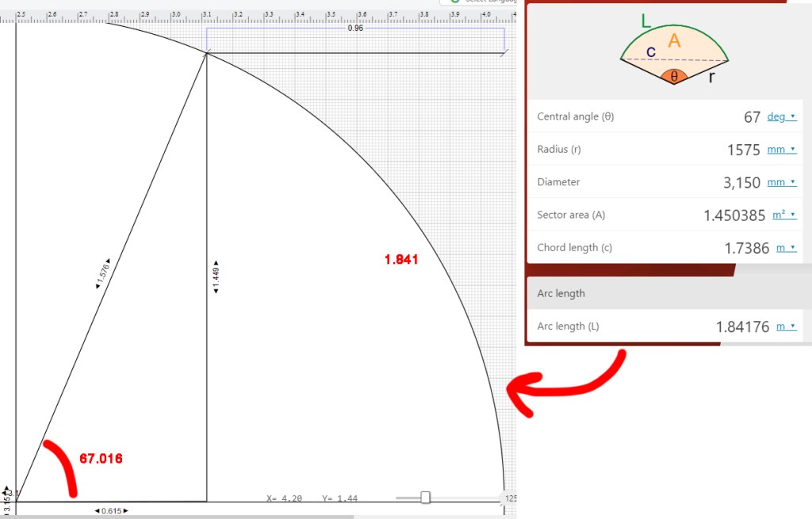Image resolution: width=812 pixels, height=519 pixels.
Task: Open the Sector area m² unit dropdown
Action: pyautogui.click(x=783, y=215)
